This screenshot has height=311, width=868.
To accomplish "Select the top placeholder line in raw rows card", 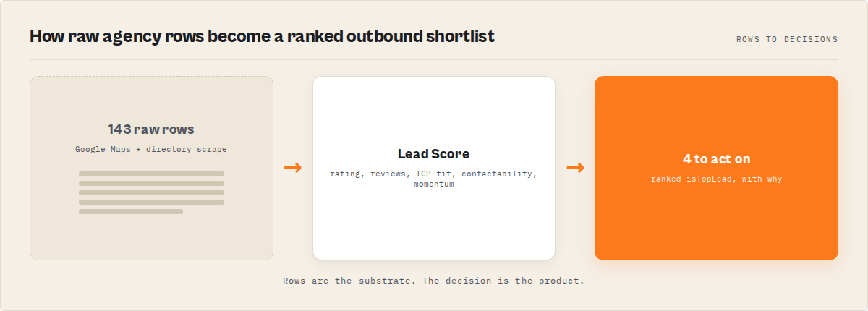I will coord(151,174).
